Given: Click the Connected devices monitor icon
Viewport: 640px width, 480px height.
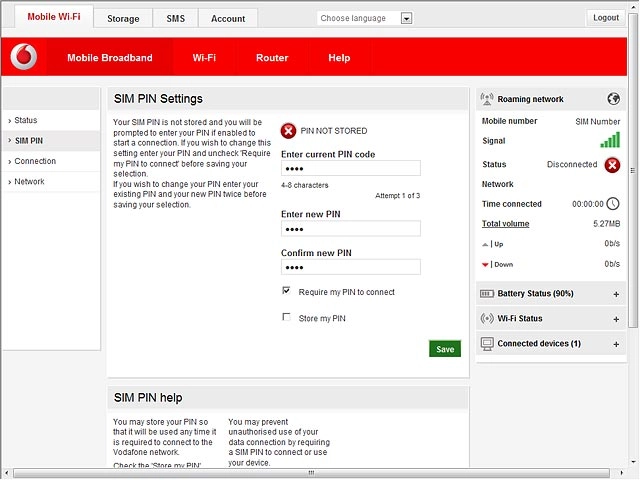Looking at the screenshot, I should (x=487, y=344).
